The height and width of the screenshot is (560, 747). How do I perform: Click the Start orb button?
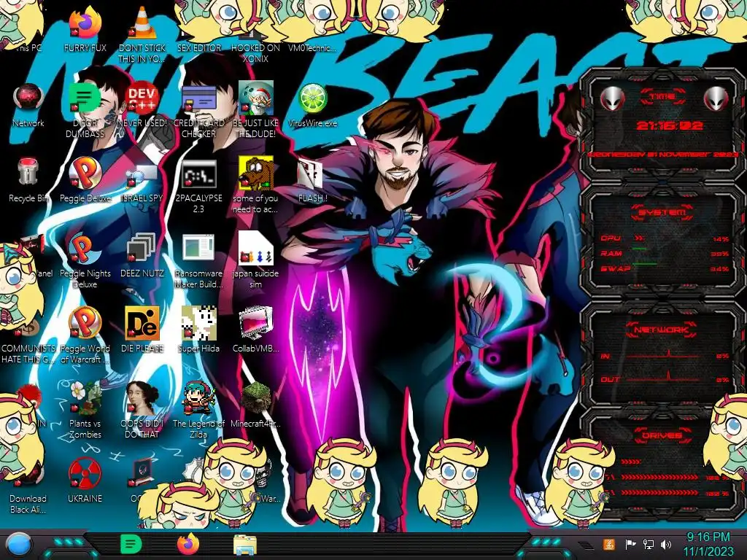pyautogui.click(x=19, y=544)
